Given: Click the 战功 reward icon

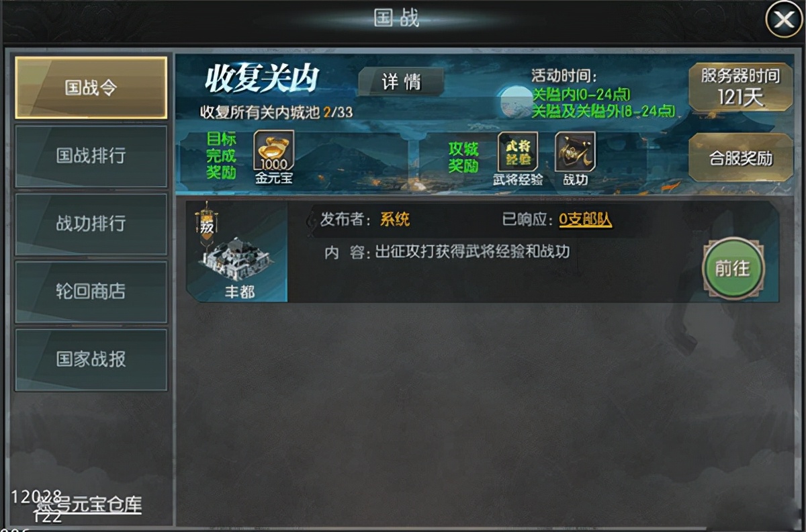Looking at the screenshot, I should pyautogui.click(x=575, y=151).
